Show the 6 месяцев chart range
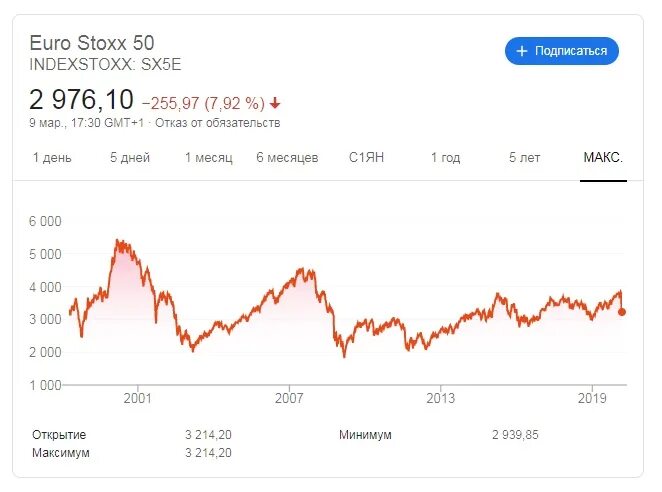Screen dimensions: 662x492 287,158
